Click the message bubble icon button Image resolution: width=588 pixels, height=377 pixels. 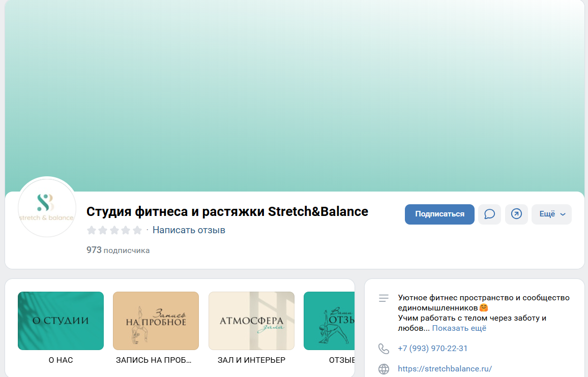[x=489, y=214]
